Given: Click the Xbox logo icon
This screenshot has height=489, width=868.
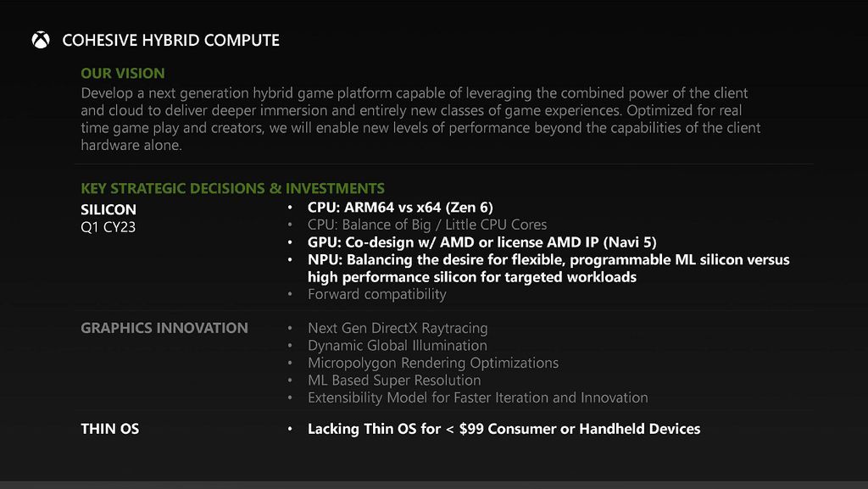Looking at the screenshot, I should tap(41, 40).
